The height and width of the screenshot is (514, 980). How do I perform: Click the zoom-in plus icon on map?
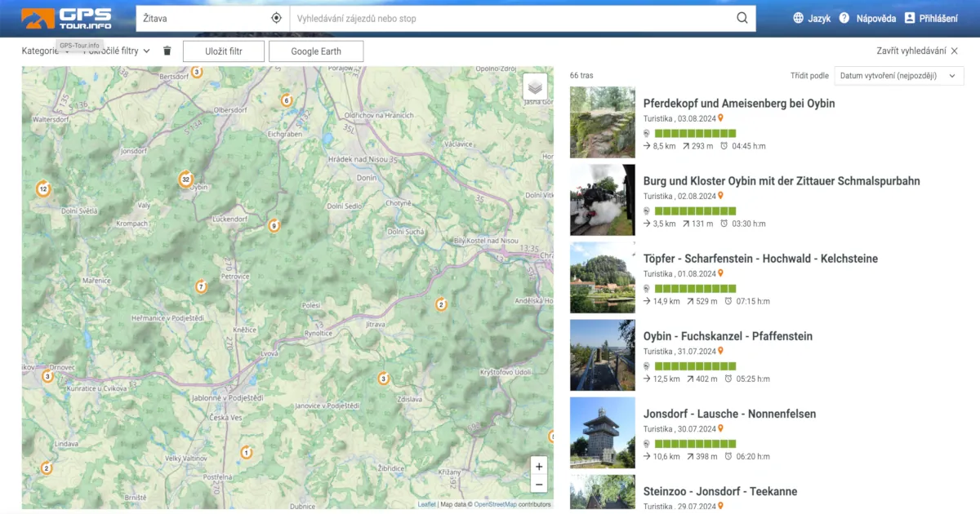tap(538, 466)
